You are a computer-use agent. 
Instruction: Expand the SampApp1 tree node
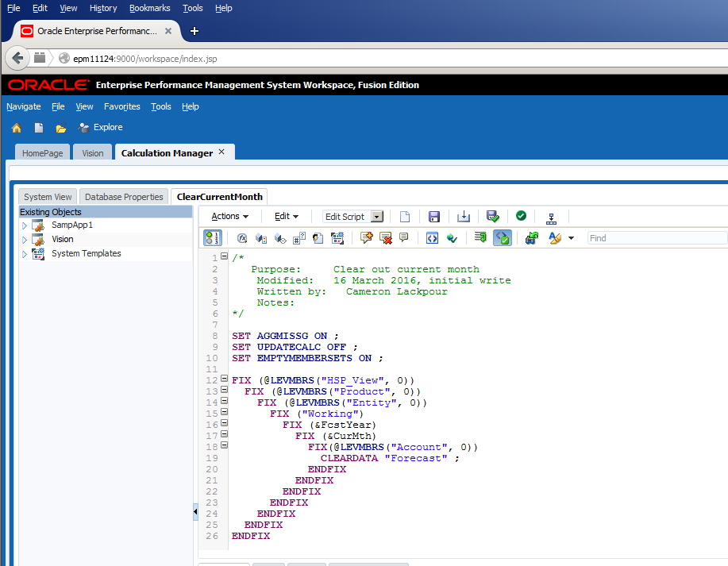tap(25, 225)
